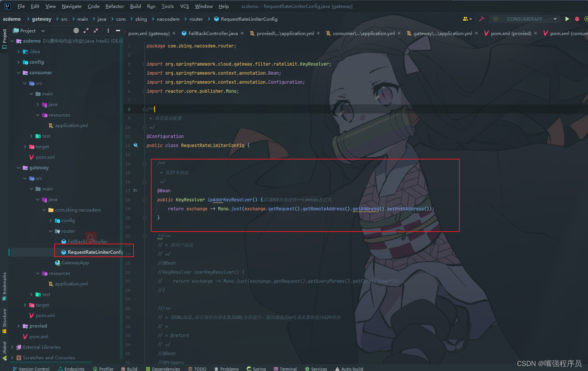
Task: Open the Project side tool window stripe
Action: 4,39
